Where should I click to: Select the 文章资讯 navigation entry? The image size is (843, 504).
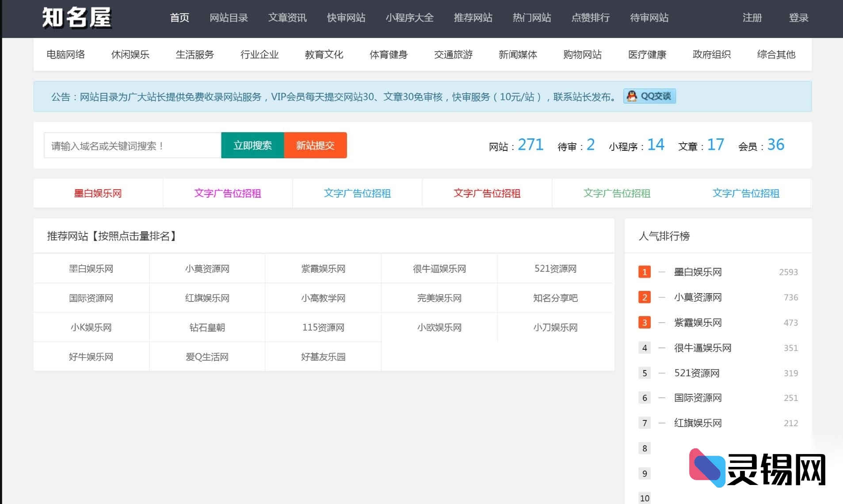coord(286,18)
